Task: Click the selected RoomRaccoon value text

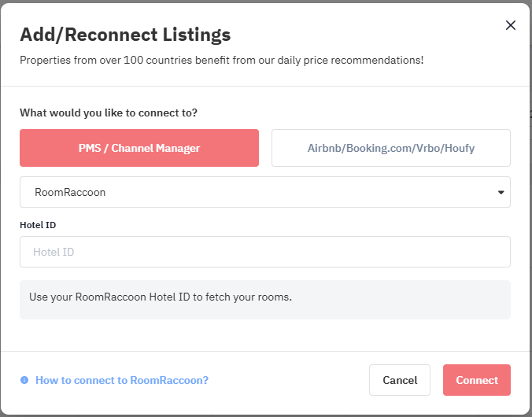Action: click(70, 193)
